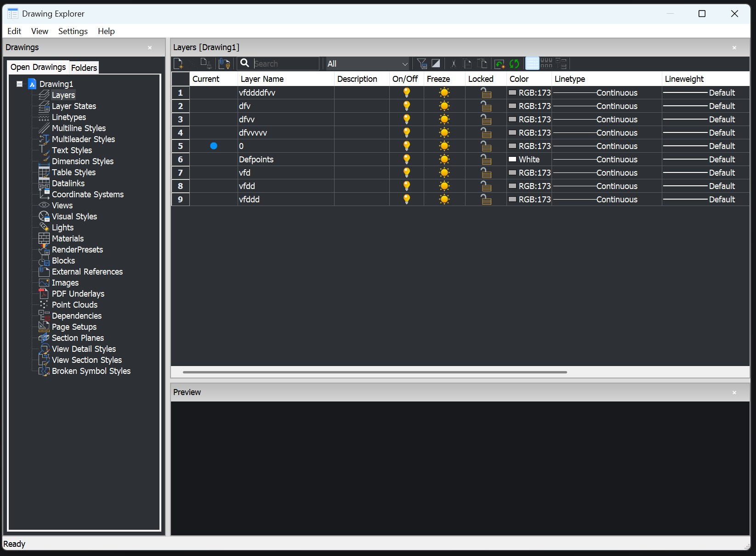The width and height of the screenshot is (756, 556).
Task: Open the Settings menu
Action: pyautogui.click(x=73, y=31)
